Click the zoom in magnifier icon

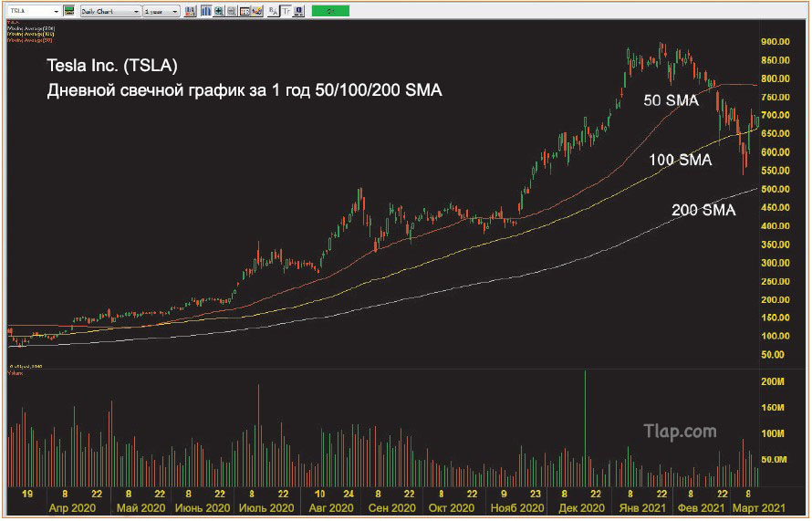219,11
